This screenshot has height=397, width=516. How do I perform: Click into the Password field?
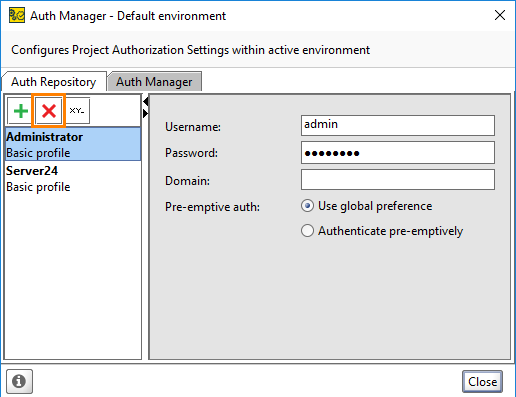(x=398, y=153)
